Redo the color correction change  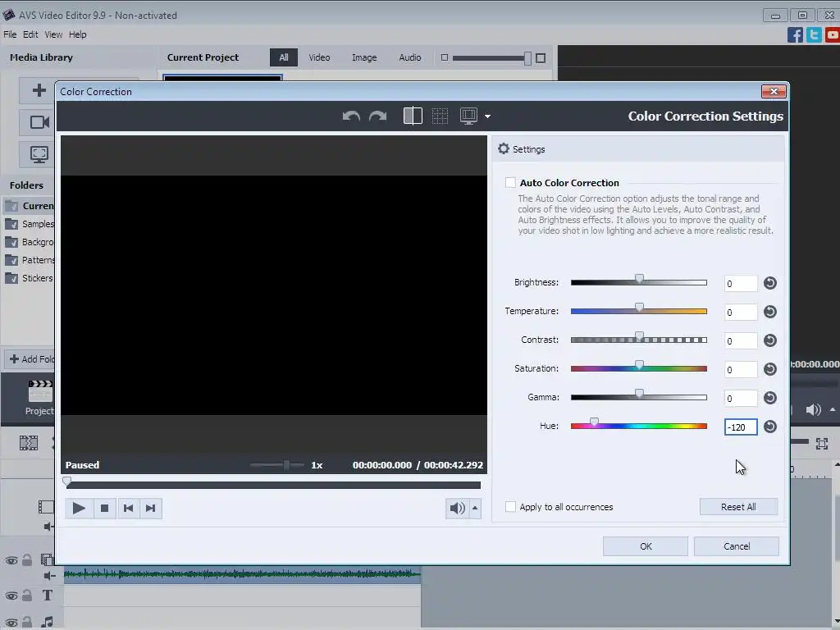[377, 116]
